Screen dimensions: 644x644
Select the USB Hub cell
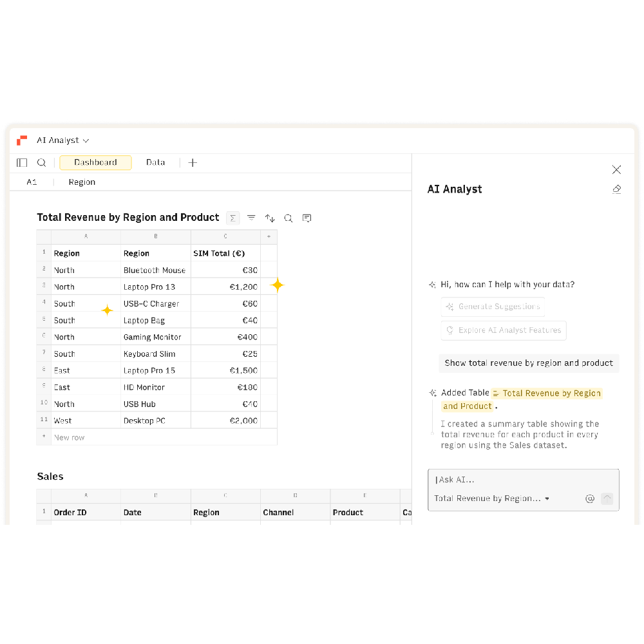click(x=156, y=404)
